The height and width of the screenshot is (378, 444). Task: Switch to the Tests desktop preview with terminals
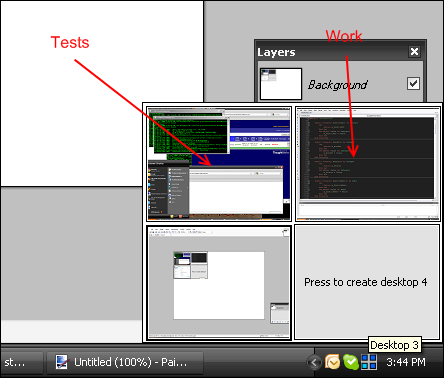[x=219, y=164]
